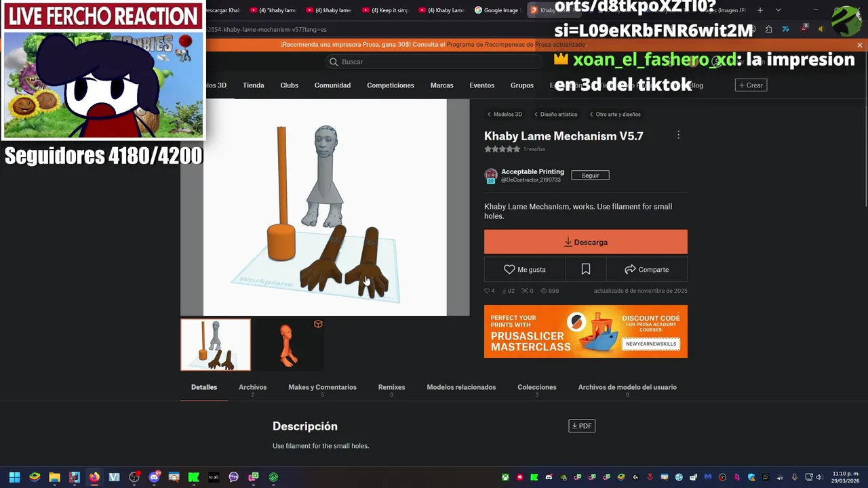Open the '1 reseñas' reviews link
This screenshot has height=488, width=868.
[534, 149]
